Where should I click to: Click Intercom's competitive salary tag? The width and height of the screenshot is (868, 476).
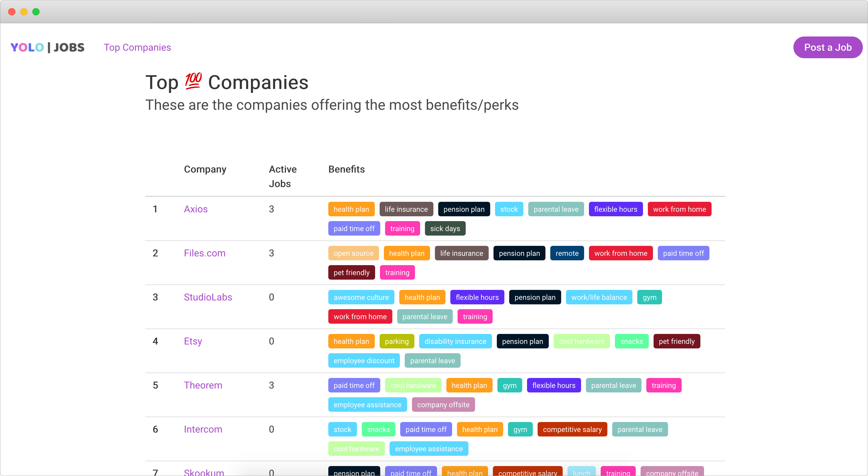(572, 430)
